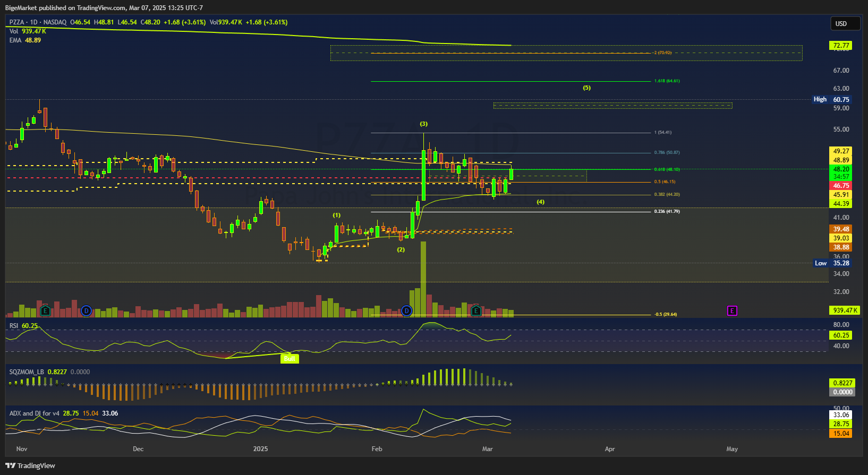This screenshot has height=475, width=868.
Task: Click the Low 35.28 price label
Action: pos(832,263)
